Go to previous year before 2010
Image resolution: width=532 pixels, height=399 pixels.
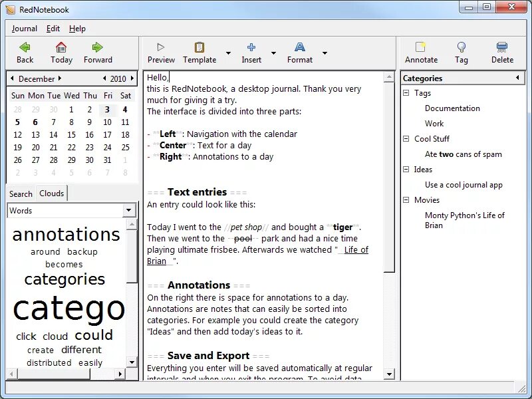tap(104, 78)
